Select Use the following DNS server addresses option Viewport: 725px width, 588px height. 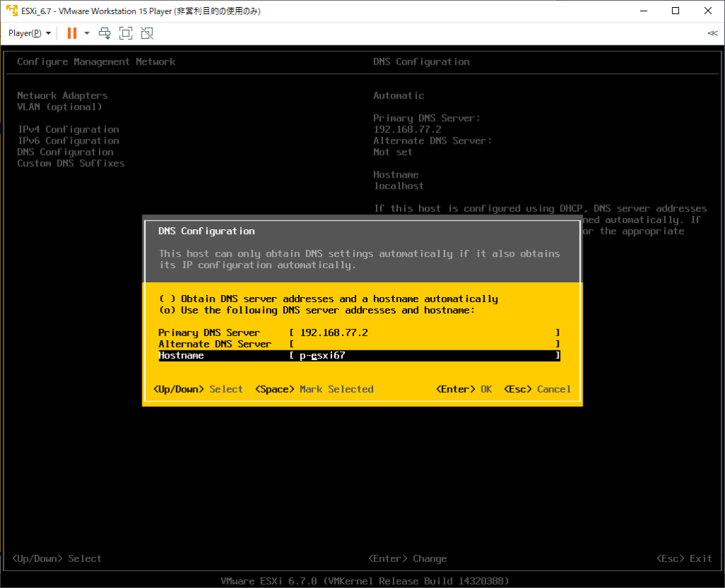click(316, 310)
